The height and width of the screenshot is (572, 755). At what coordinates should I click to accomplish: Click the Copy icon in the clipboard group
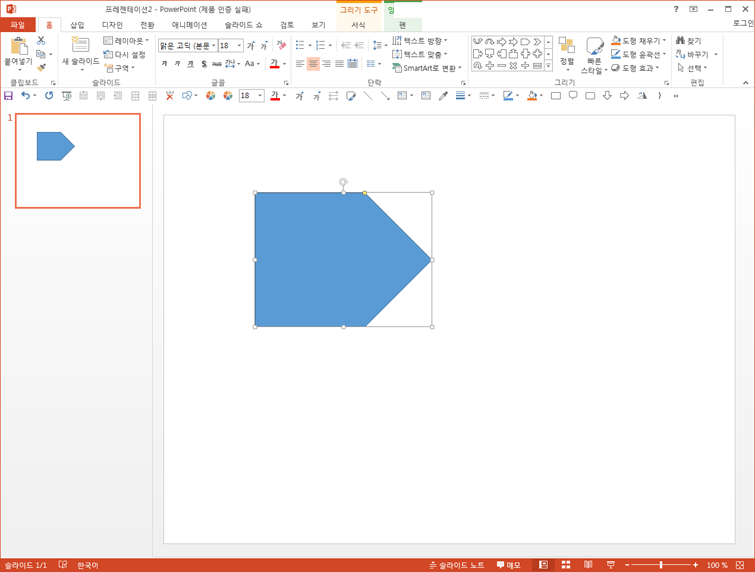(x=41, y=54)
